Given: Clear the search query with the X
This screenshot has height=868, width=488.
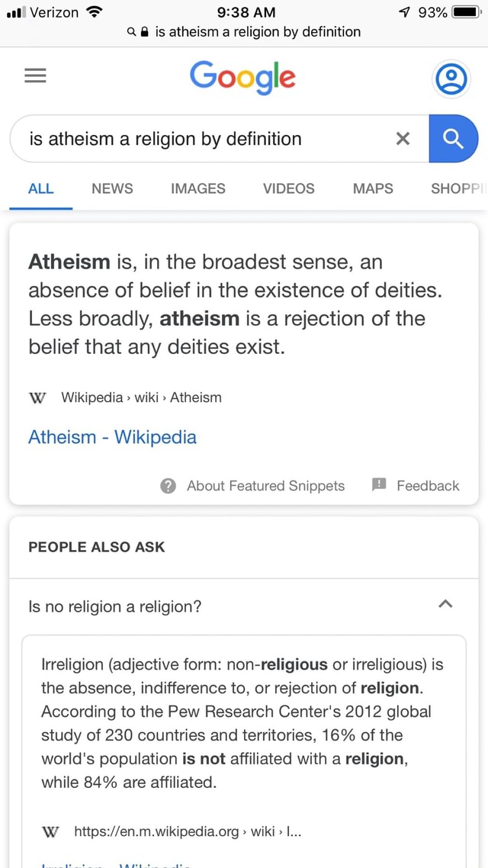Looking at the screenshot, I should [x=403, y=138].
